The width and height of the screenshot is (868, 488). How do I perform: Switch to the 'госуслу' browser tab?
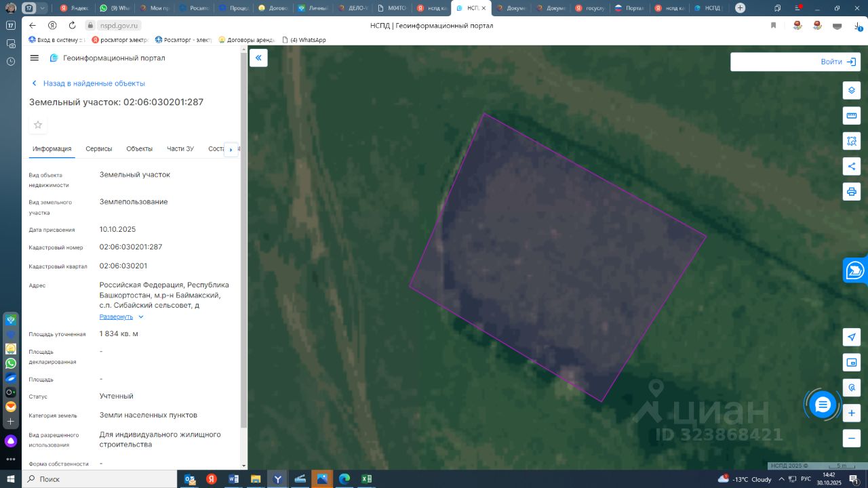pyautogui.click(x=589, y=8)
